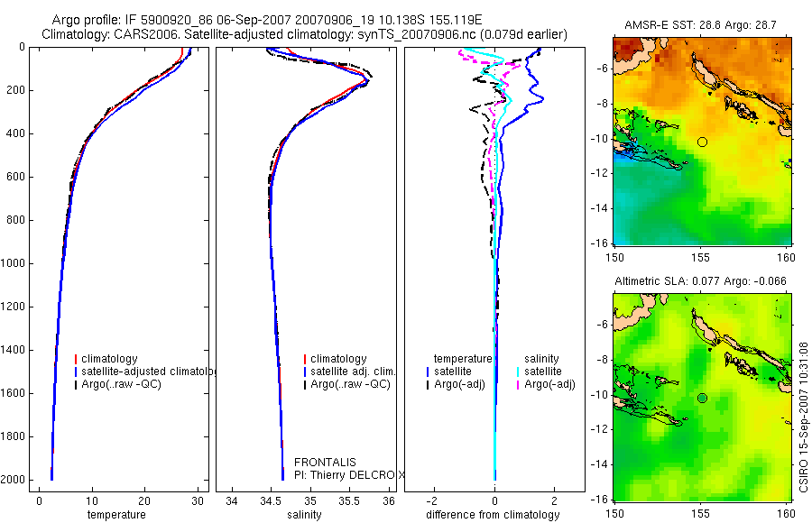Click the 30 tick on the temperature axis

pyautogui.click(x=198, y=501)
